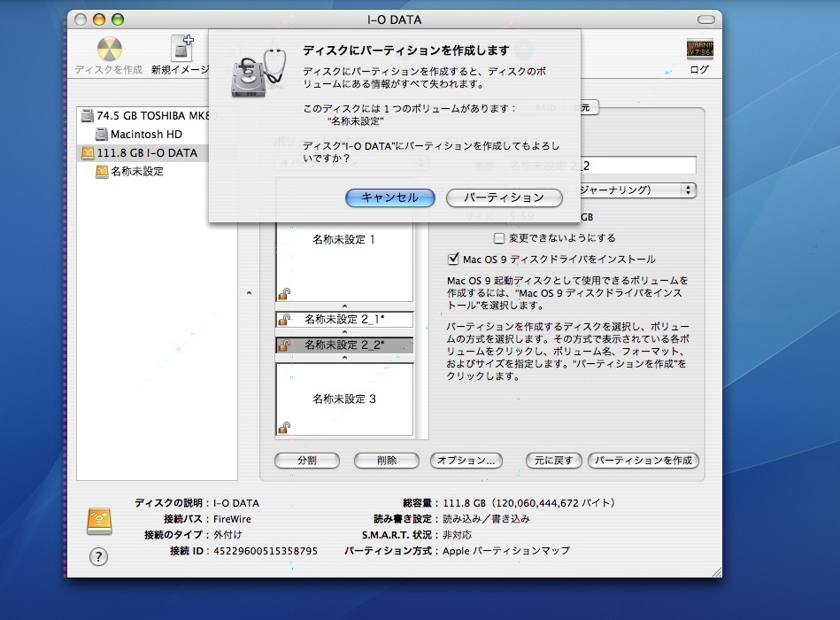
Task: Click the lock icon in partition 名称未設定 1
Action: point(284,294)
